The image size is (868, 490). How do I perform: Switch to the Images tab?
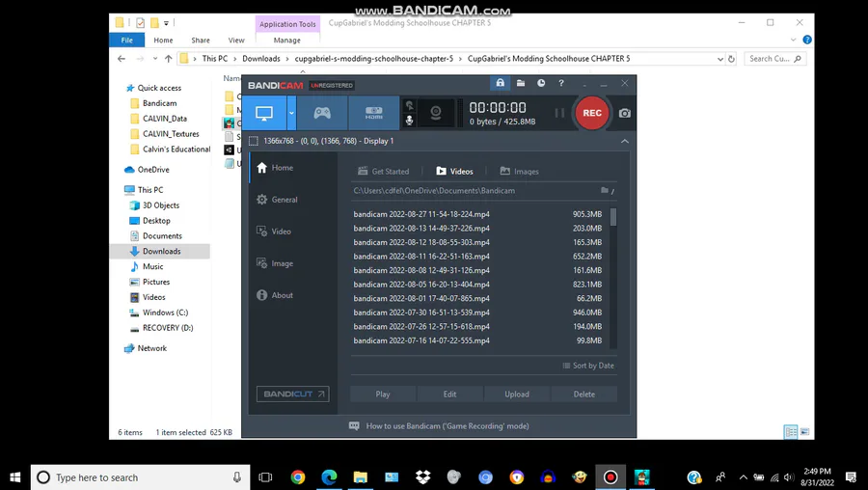tap(519, 172)
